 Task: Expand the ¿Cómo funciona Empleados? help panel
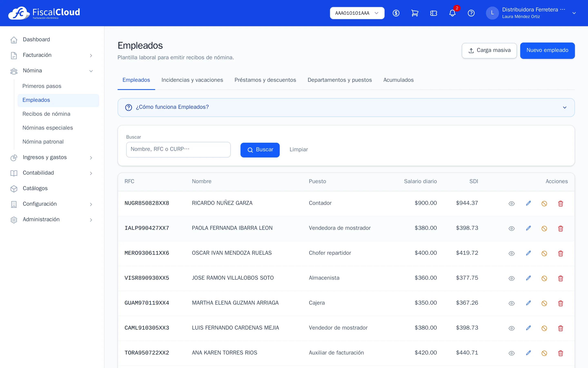point(346,107)
